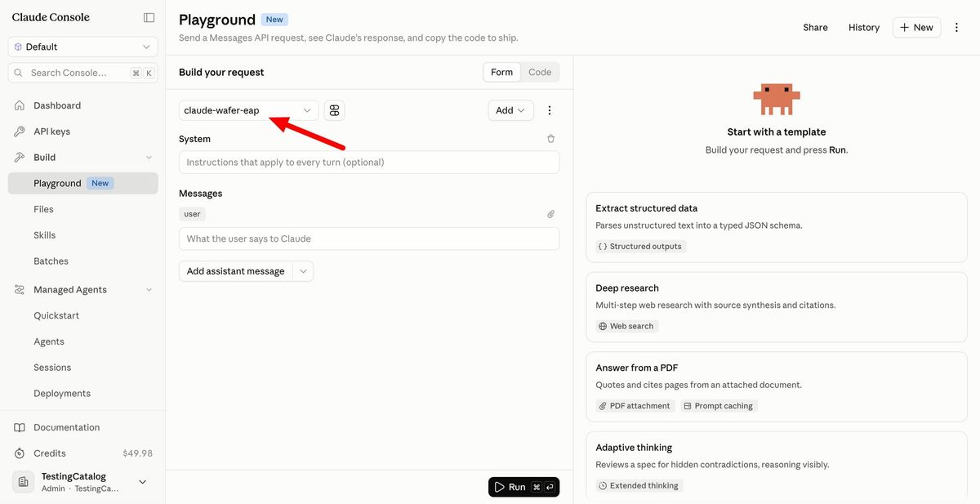Open model settings sliders icon
The width and height of the screenshot is (980, 504).
335,110
